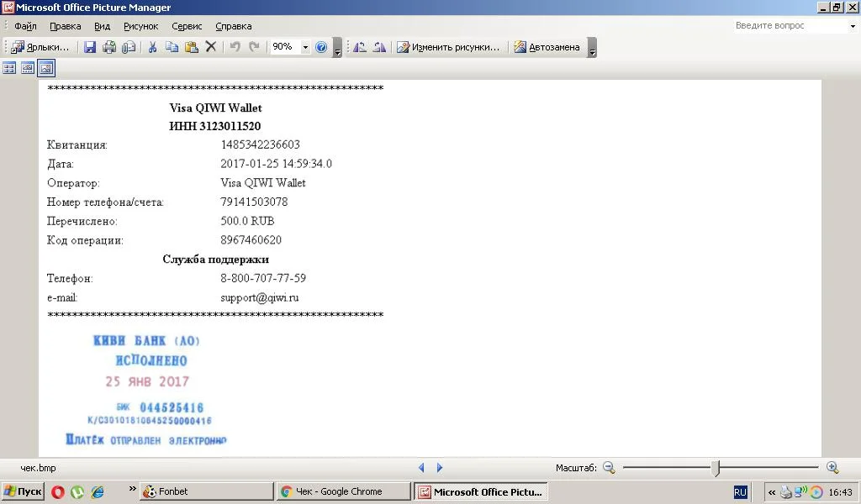Click the Print icon in toolbar
Image resolution: width=861 pixels, height=504 pixels.
(109, 47)
